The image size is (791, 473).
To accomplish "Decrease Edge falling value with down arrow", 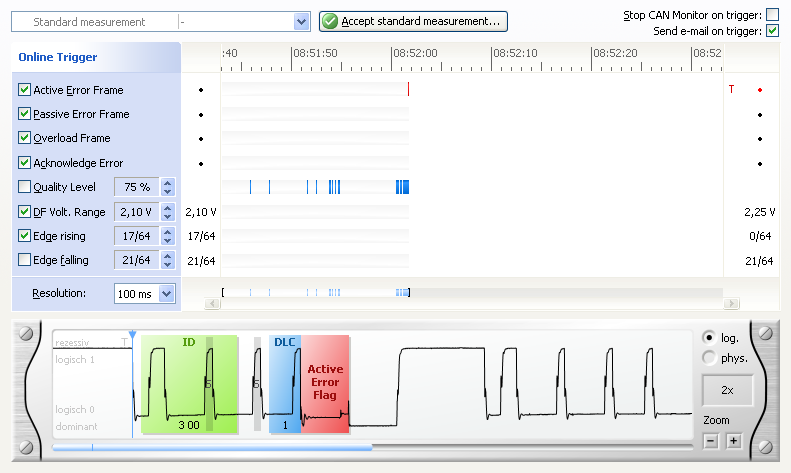I will [x=167, y=265].
